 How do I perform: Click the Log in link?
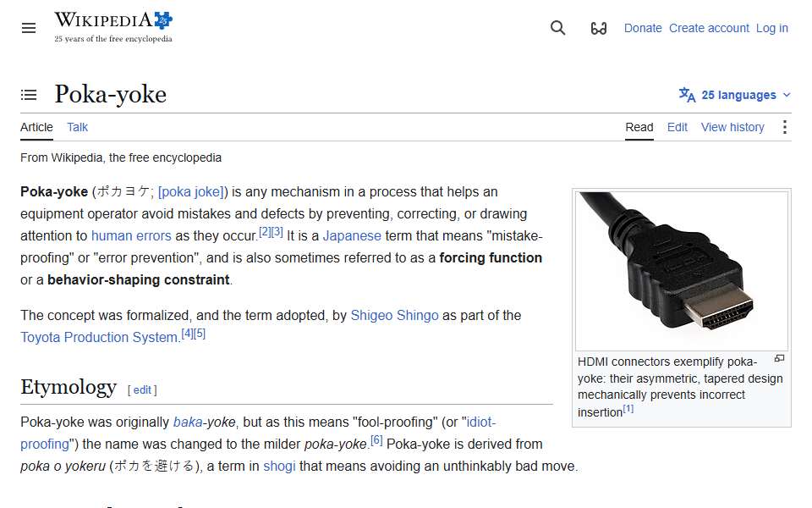[771, 28]
